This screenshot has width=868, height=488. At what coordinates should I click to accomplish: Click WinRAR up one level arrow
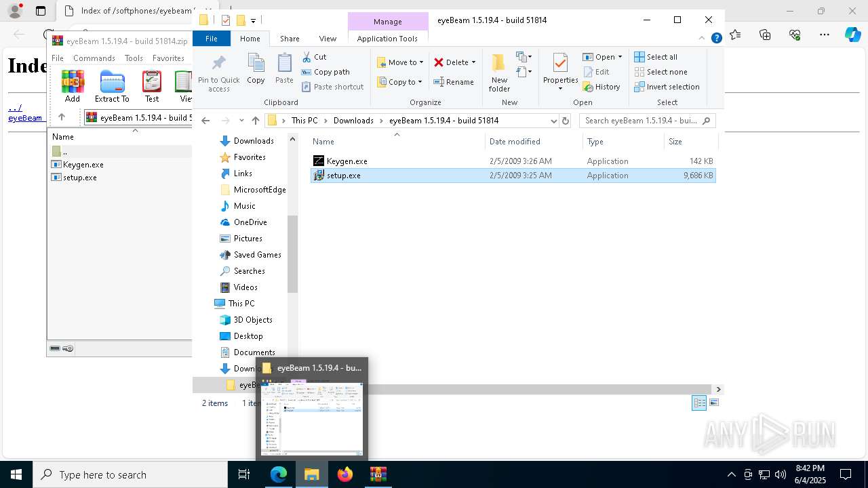[x=62, y=117]
